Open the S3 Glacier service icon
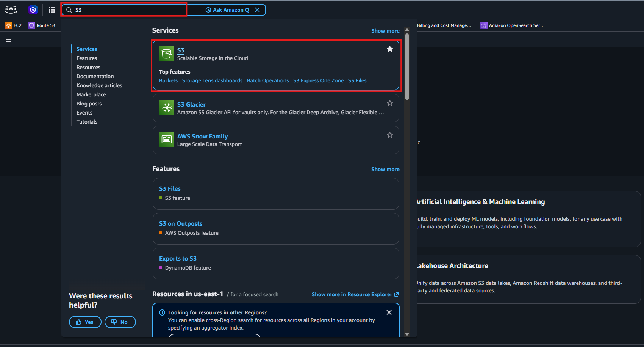 coord(167,108)
